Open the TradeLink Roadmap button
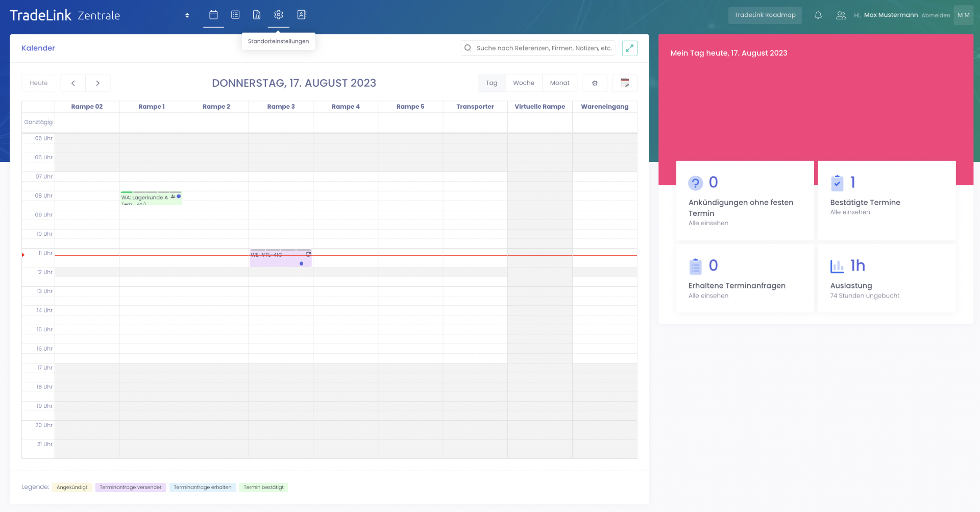Screen dimensions: 980x512 (765, 15)
